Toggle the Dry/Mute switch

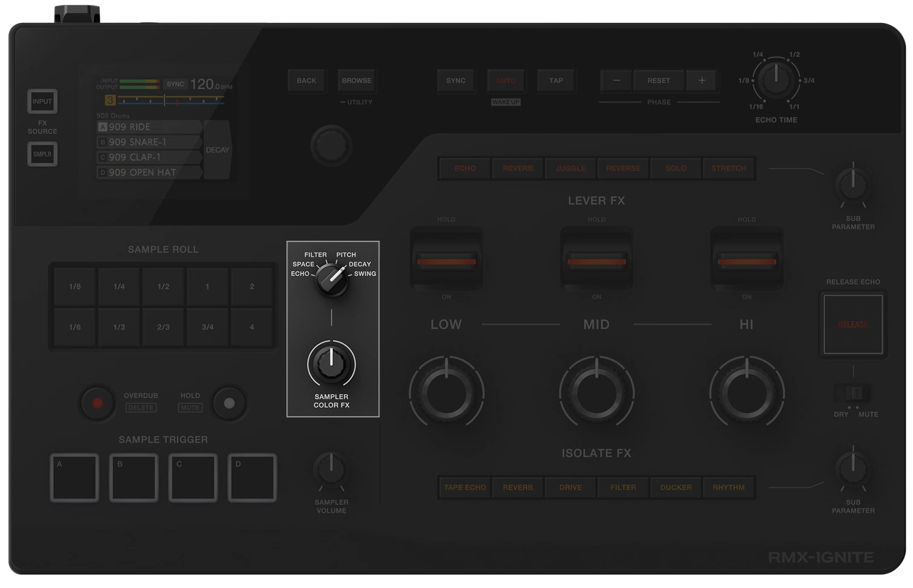pyautogui.click(x=853, y=394)
